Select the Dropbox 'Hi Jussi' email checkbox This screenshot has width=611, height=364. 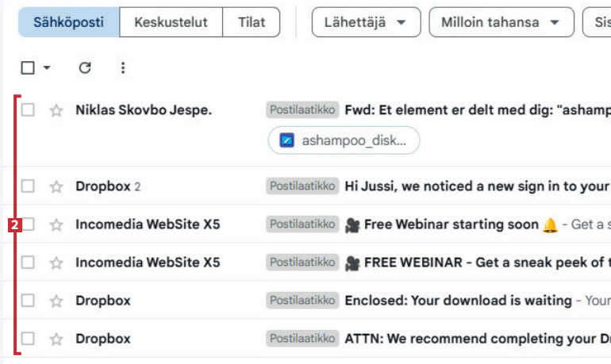tap(28, 186)
